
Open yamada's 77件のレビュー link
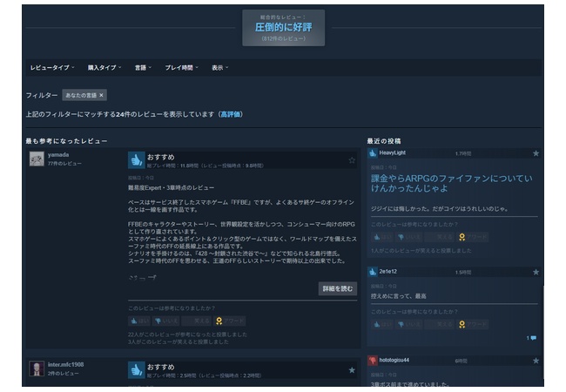coord(64,164)
